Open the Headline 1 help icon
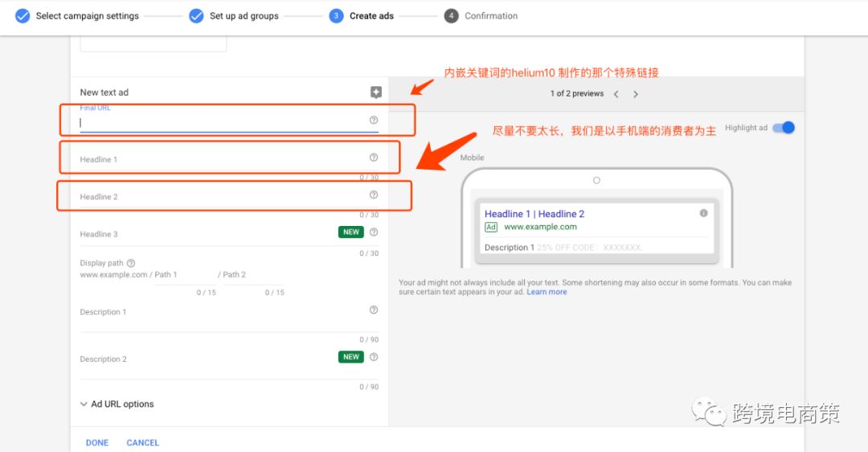The height and width of the screenshot is (452, 868). coord(374,158)
